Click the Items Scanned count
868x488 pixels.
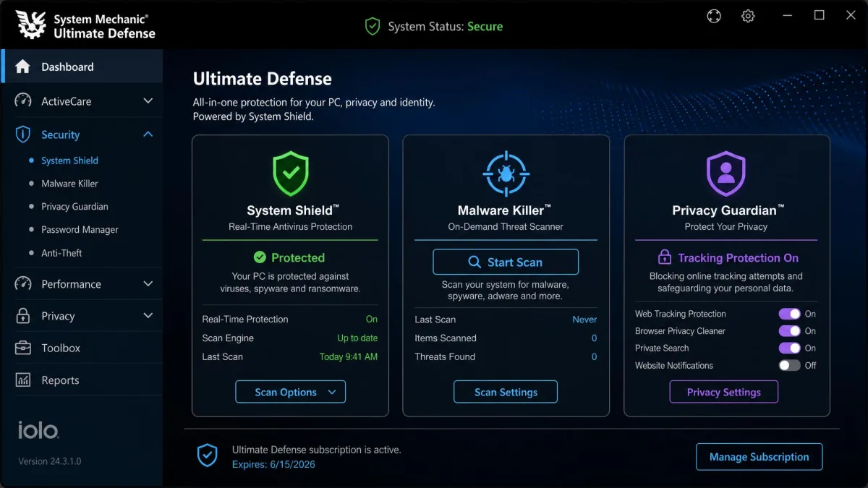tap(595, 338)
